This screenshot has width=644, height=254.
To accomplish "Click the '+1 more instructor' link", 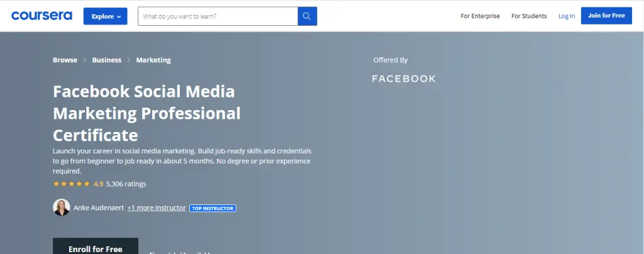I will (x=157, y=207).
